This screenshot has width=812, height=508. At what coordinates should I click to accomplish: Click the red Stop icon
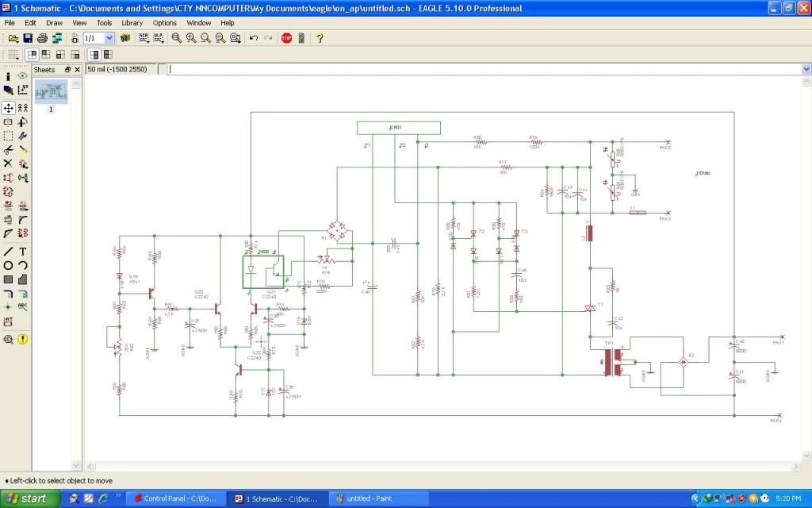pyautogui.click(x=286, y=38)
